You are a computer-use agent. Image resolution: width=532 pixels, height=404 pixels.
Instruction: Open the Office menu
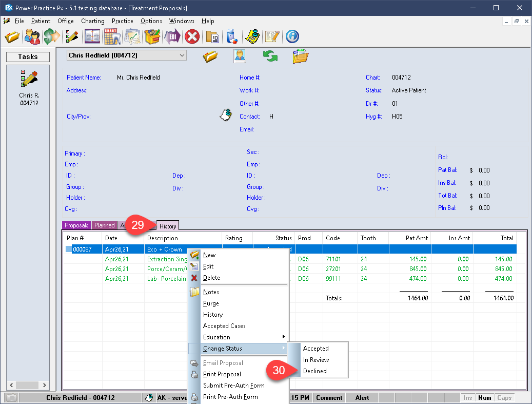(x=66, y=21)
